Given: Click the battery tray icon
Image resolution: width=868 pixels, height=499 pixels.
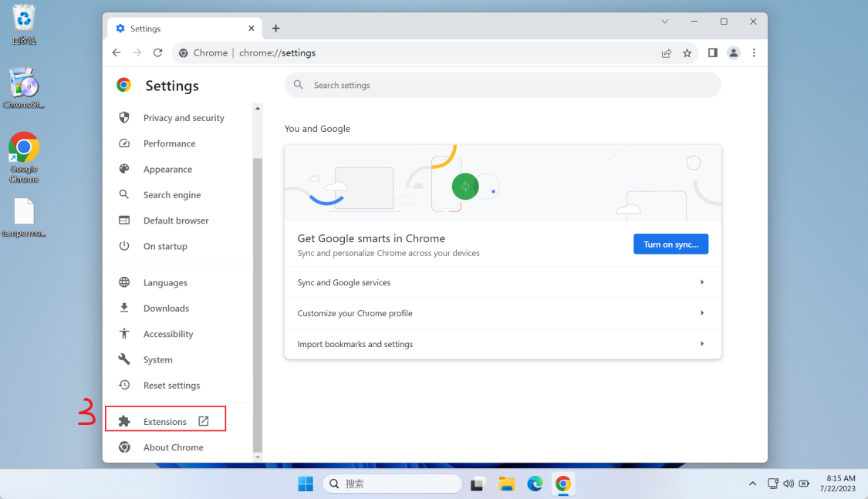Looking at the screenshot, I should tap(804, 484).
